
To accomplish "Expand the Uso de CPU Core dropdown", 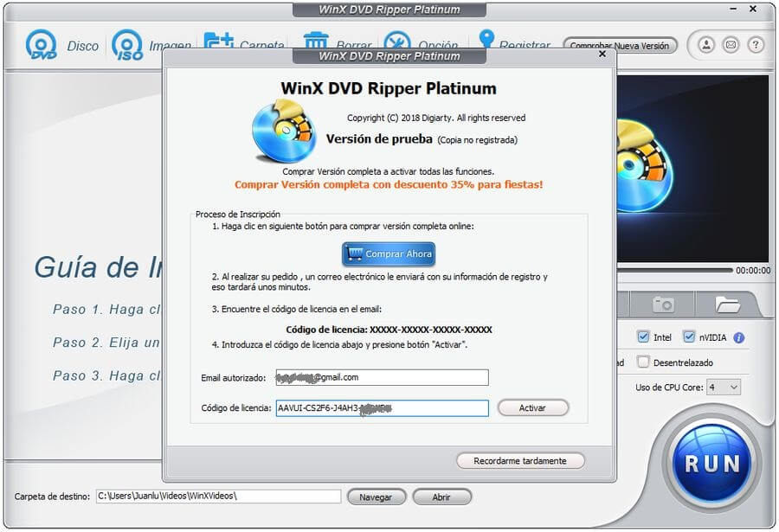I will pos(724,387).
